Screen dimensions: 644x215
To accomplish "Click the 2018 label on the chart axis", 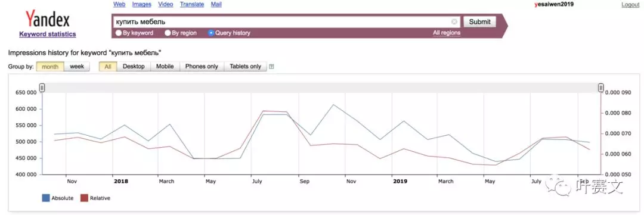I will pos(121,182).
